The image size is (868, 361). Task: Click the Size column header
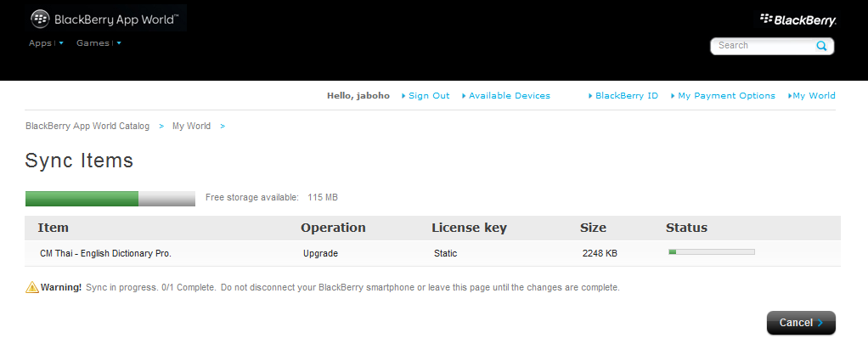pyautogui.click(x=594, y=228)
